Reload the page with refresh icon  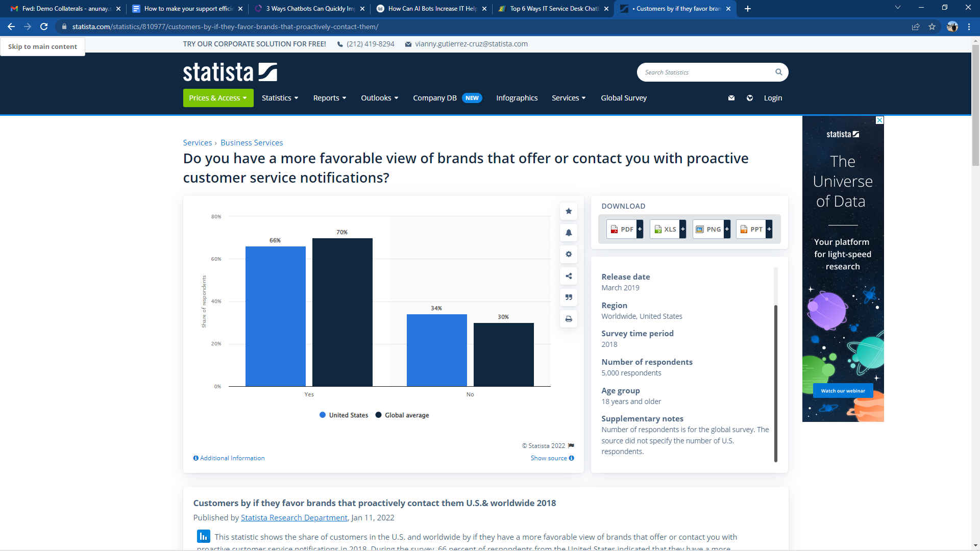(x=44, y=27)
